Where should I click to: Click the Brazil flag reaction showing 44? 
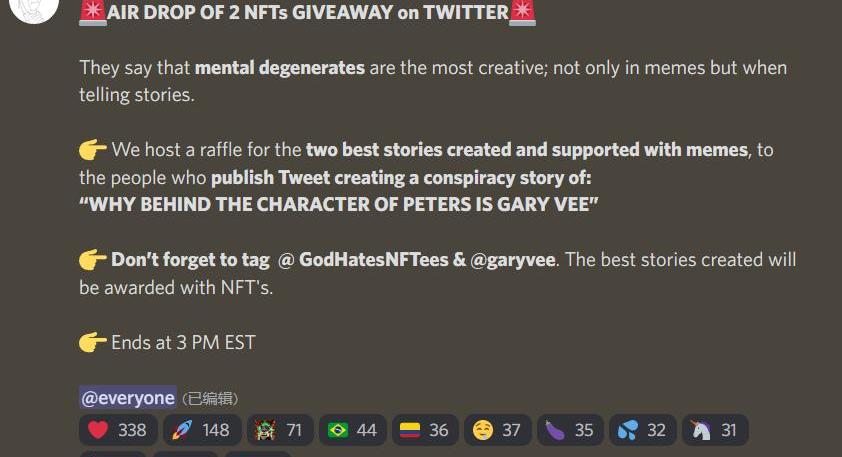pos(352,430)
